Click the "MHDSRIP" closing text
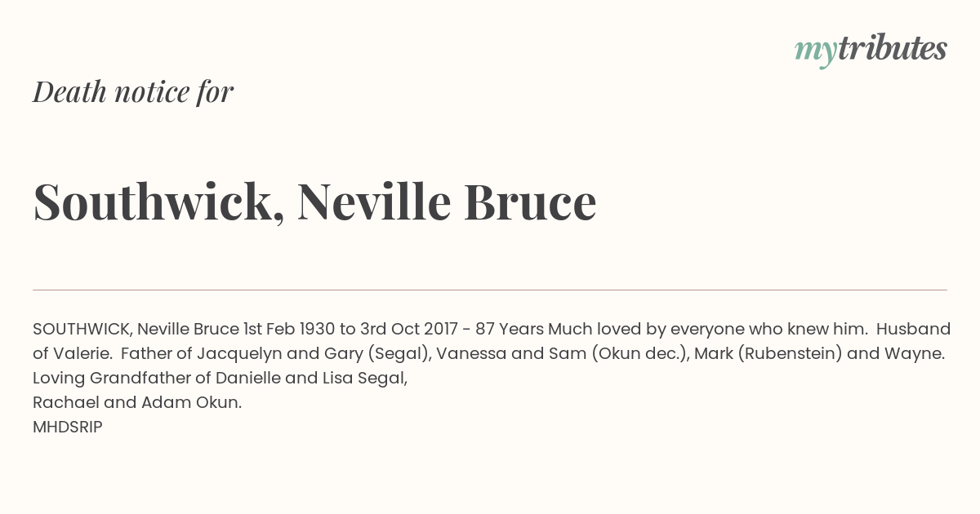Image resolution: width=980 pixels, height=514 pixels. point(68,427)
